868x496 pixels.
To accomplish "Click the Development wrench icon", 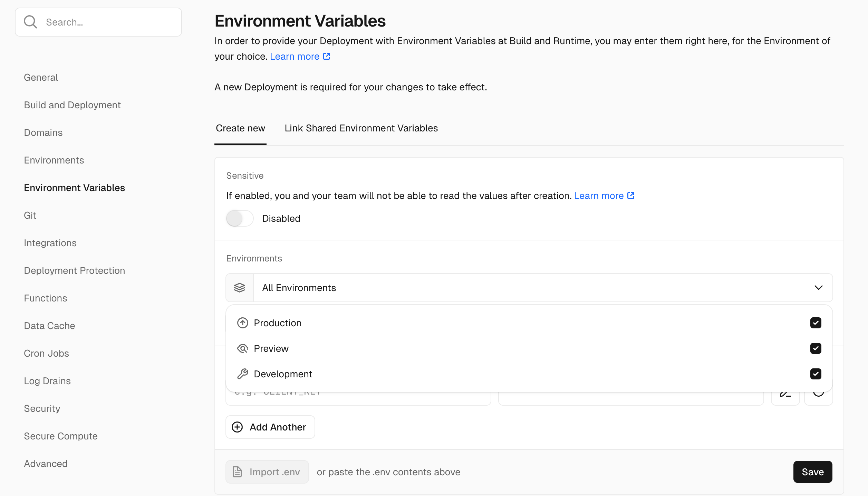I will tap(243, 374).
